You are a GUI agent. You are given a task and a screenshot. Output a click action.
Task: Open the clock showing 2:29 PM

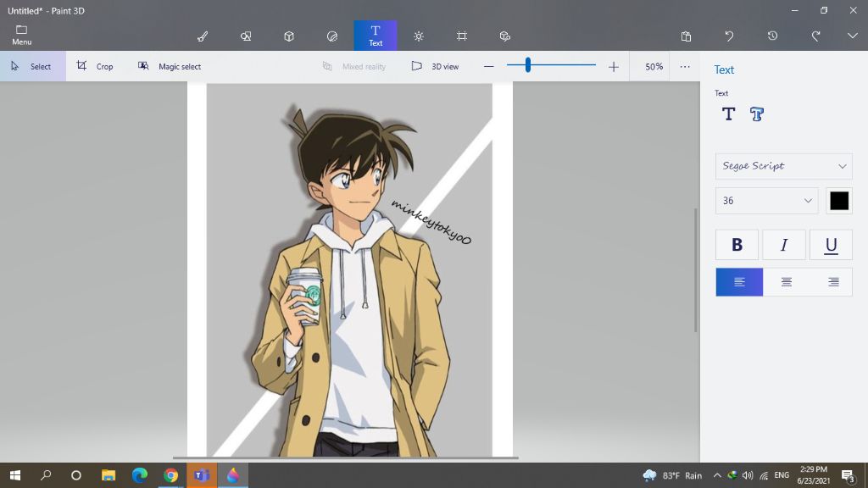click(x=813, y=475)
